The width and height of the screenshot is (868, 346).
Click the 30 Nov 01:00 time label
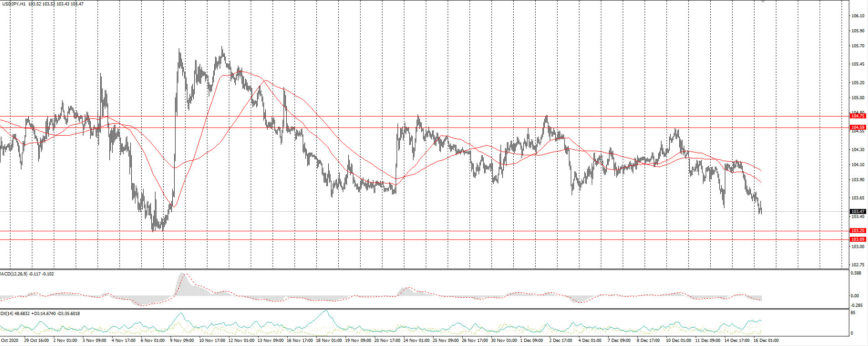tap(504, 341)
